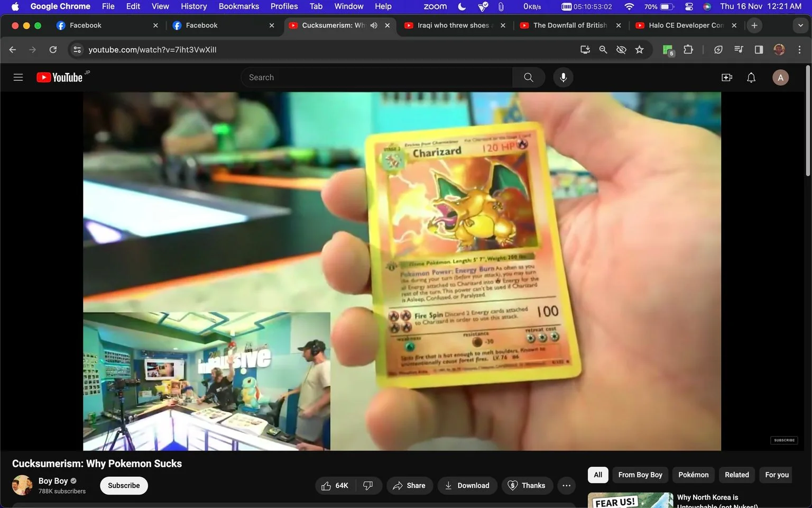Open the media controls icon in Chrome toolbar
Image resolution: width=812 pixels, height=508 pixels.
(x=739, y=50)
